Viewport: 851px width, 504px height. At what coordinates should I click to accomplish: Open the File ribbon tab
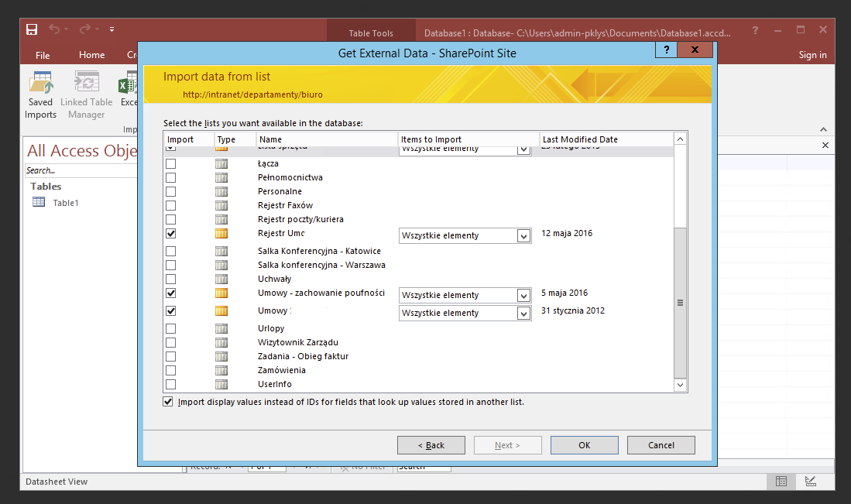43,55
